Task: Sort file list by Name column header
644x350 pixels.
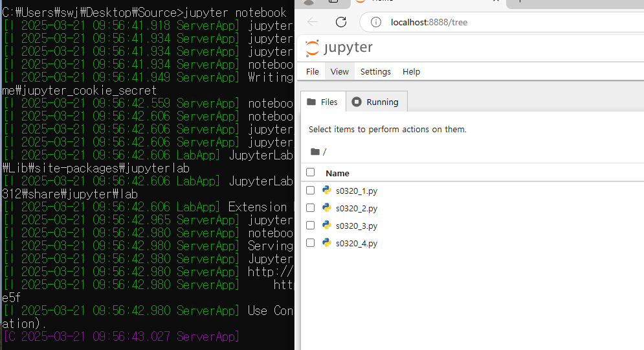Action: [x=337, y=173]
